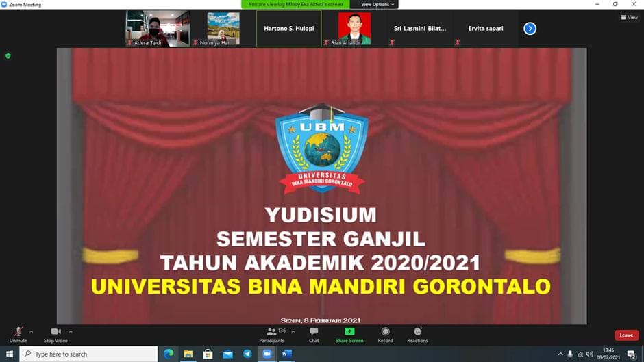Stop the video camera

(55, 333)
